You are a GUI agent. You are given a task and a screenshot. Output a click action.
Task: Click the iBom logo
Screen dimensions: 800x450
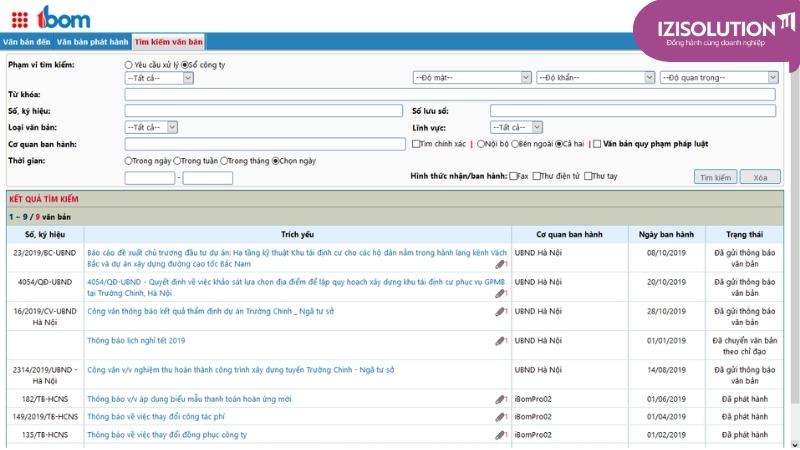[x=65, y=17]
